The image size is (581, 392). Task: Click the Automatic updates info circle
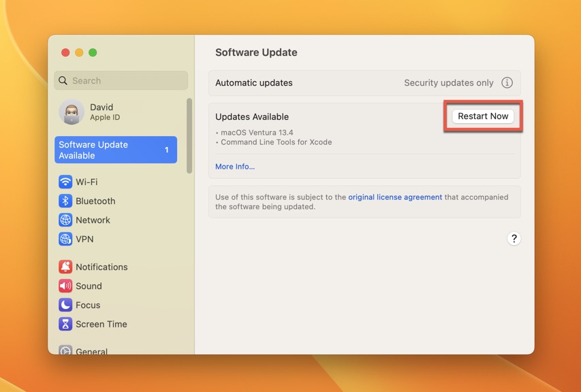click(x=507, y=82)
